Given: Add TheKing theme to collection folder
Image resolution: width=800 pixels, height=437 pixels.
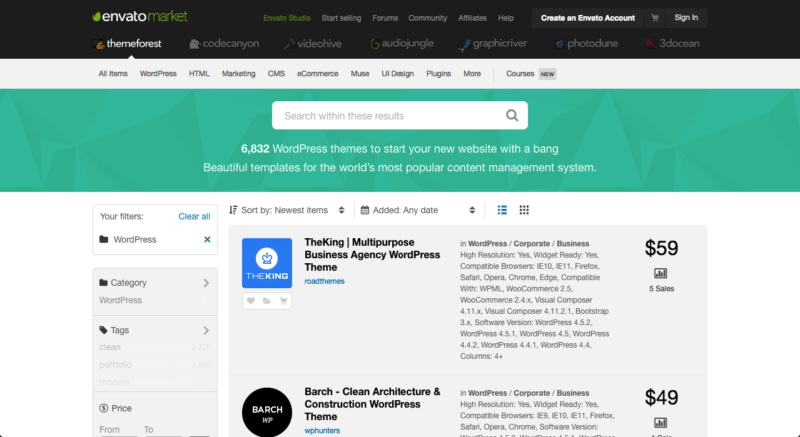Looking at the screenshot, I should 267,300.
